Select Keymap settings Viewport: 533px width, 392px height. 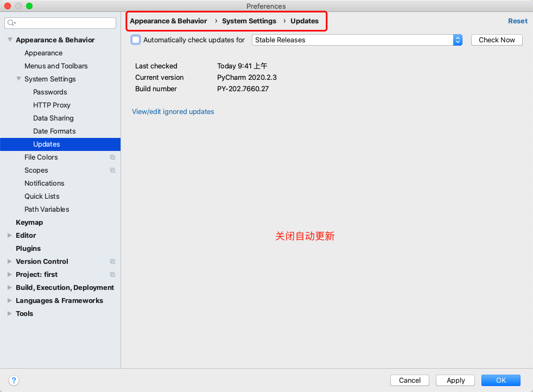pyautogui.click(x=29, y=223)
